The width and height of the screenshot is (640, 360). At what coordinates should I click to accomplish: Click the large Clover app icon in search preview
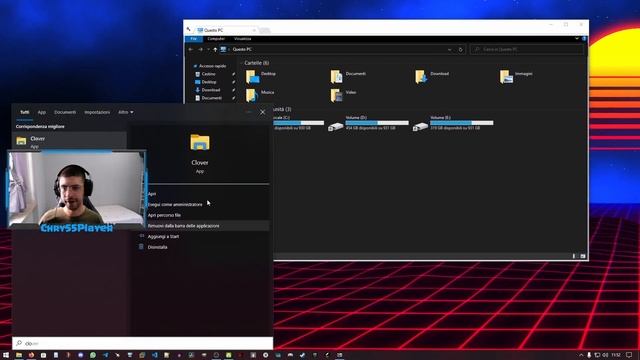click(200, 143)
